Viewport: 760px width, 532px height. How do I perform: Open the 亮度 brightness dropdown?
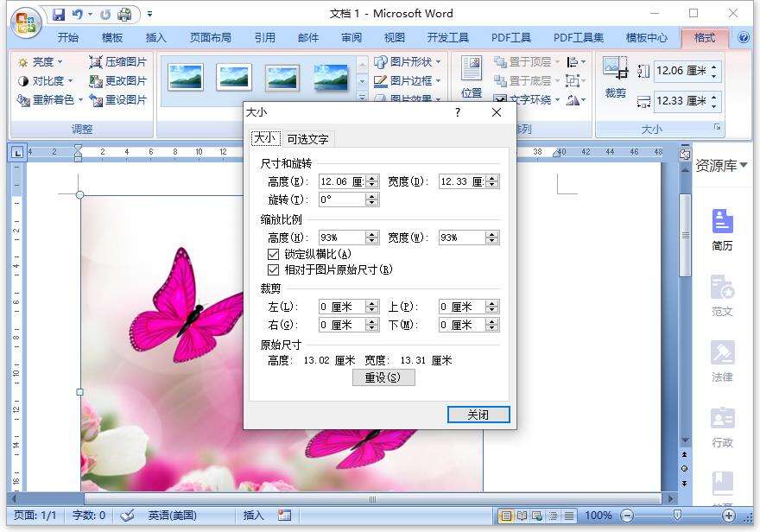coord(41,62)
